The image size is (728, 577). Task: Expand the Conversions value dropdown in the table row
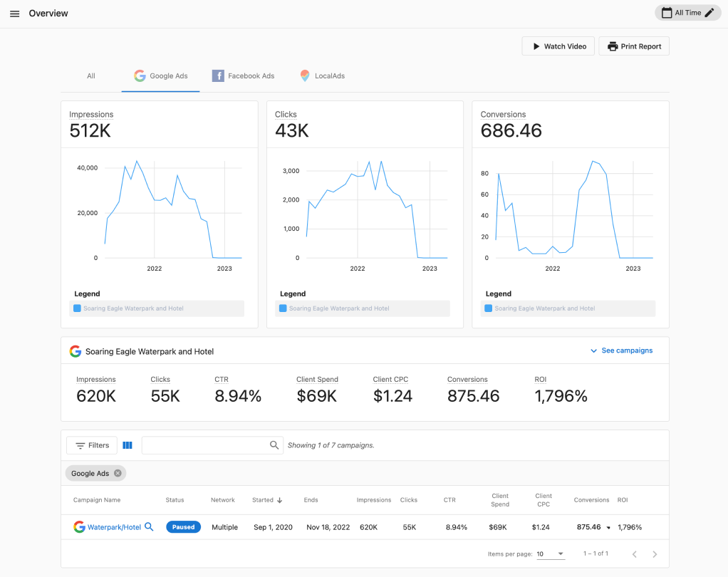610,527
